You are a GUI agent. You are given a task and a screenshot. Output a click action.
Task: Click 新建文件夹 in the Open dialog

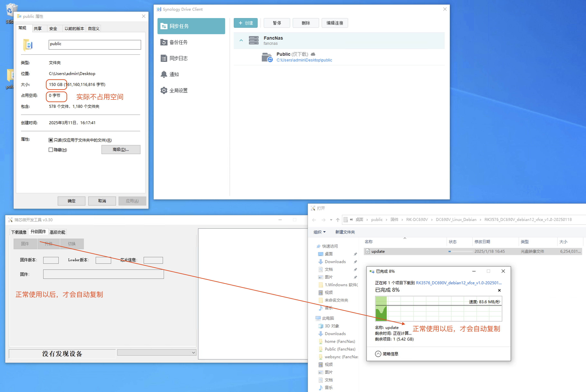(345, 232)
